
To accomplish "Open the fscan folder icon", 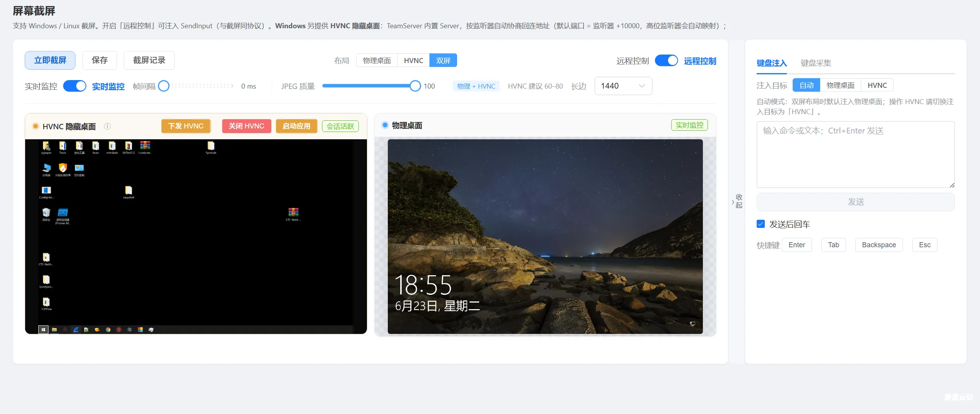I will pos(96,147).
